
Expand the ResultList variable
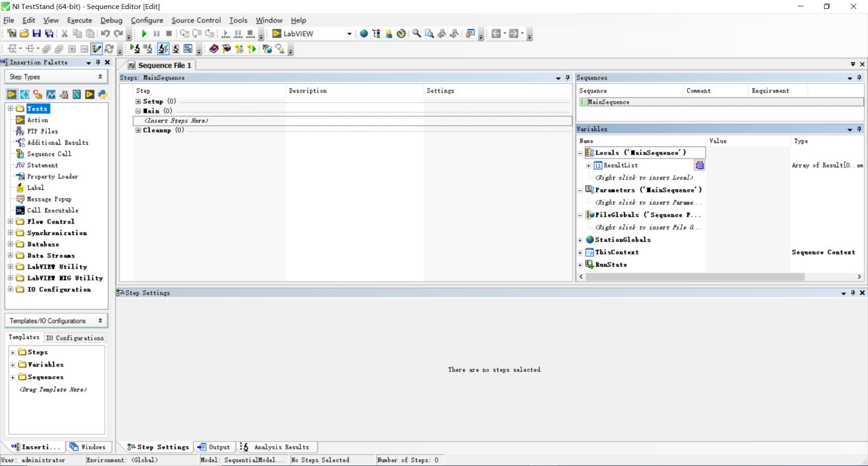589,165
